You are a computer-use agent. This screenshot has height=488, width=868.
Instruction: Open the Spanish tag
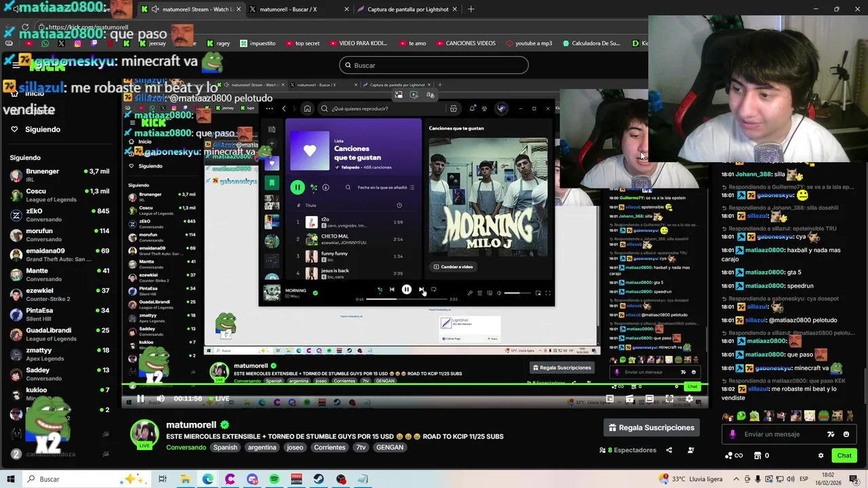[x=225, y=447]
